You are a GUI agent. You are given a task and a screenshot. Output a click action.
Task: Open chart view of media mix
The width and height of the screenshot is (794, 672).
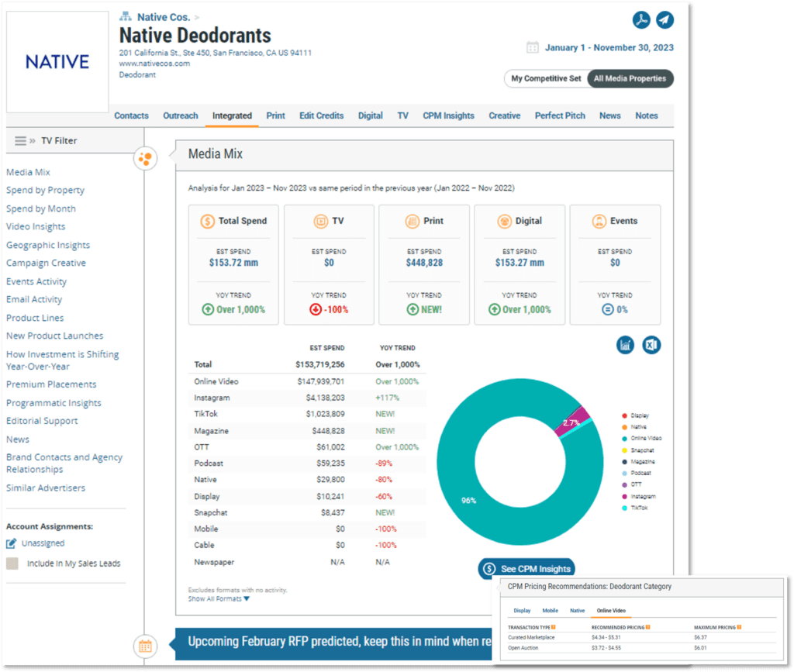click(626, 345)
